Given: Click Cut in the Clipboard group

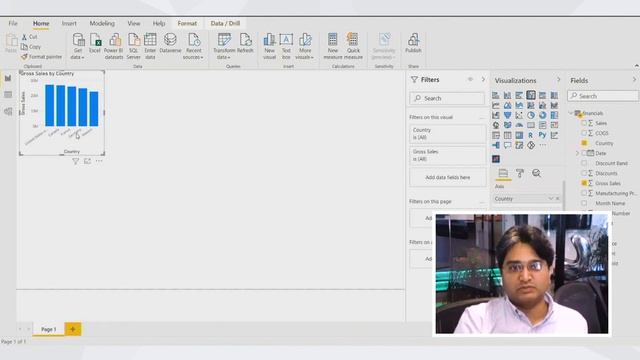Looking at the screenshot, I should (29, 37).
